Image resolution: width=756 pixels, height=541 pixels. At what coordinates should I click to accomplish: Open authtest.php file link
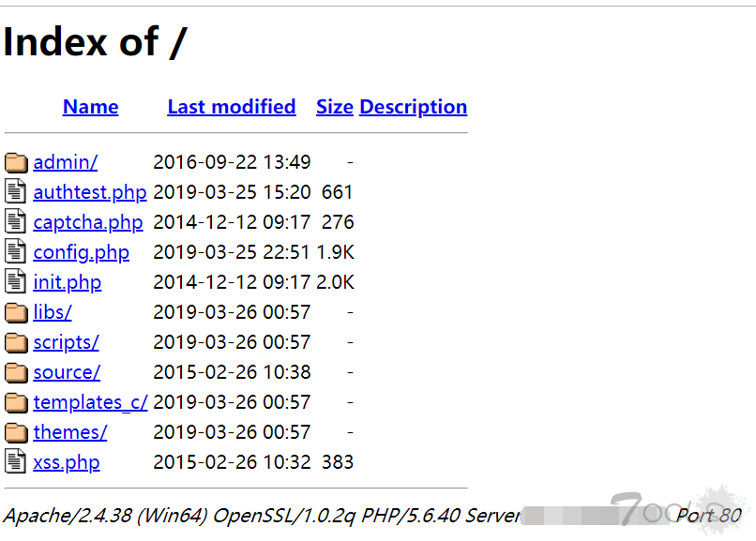pyautogui.click(x=90, y=192)
